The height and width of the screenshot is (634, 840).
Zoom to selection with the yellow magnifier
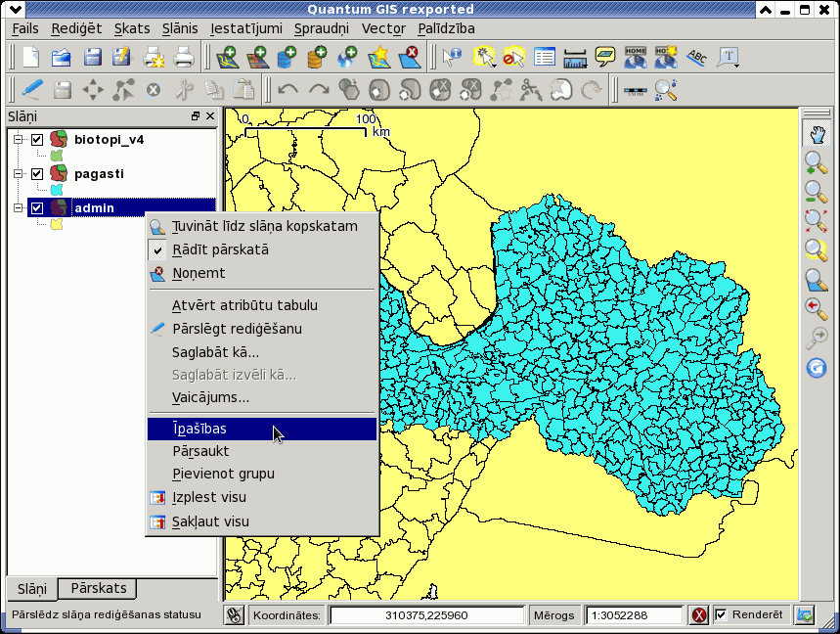click(x=816, y=249)
